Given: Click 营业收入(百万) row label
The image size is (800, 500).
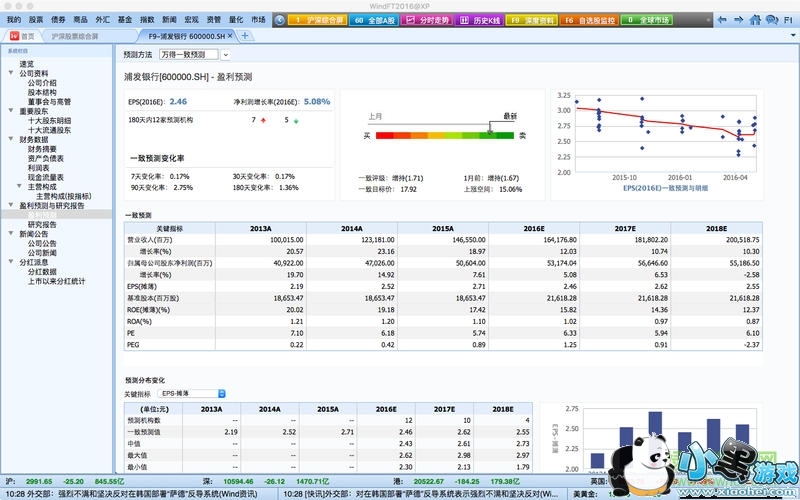Looking at the screenshot, I should tap(149, 240).
